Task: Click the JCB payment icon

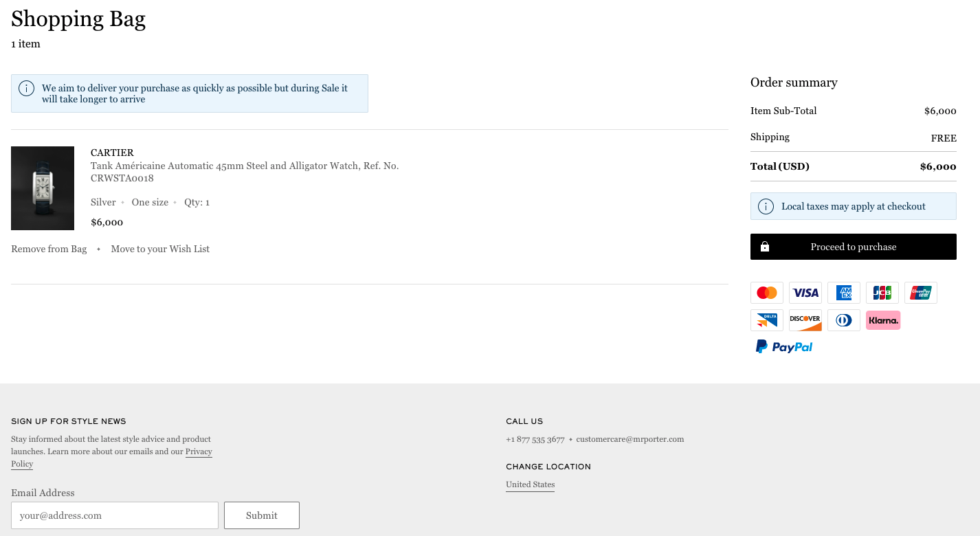Action: click(882, 293)
